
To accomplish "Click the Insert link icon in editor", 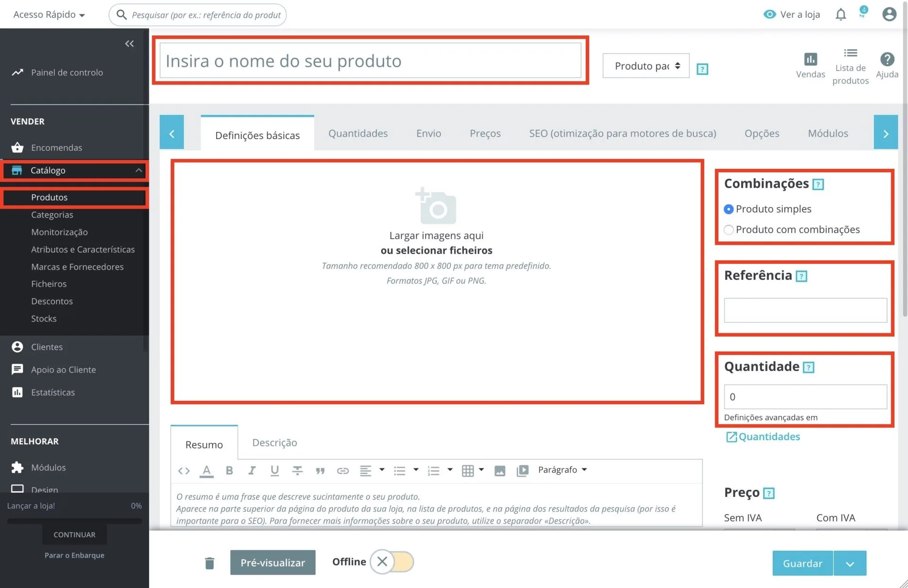I will [342, 471].
